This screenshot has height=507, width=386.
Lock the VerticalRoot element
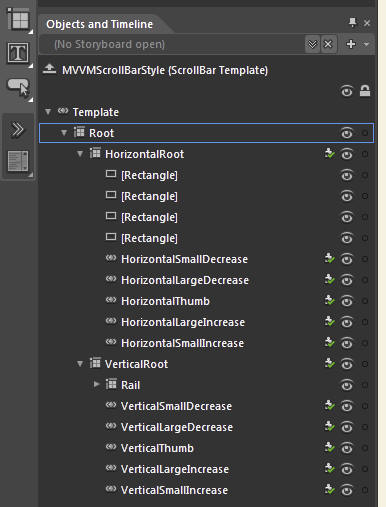(365, 364)
